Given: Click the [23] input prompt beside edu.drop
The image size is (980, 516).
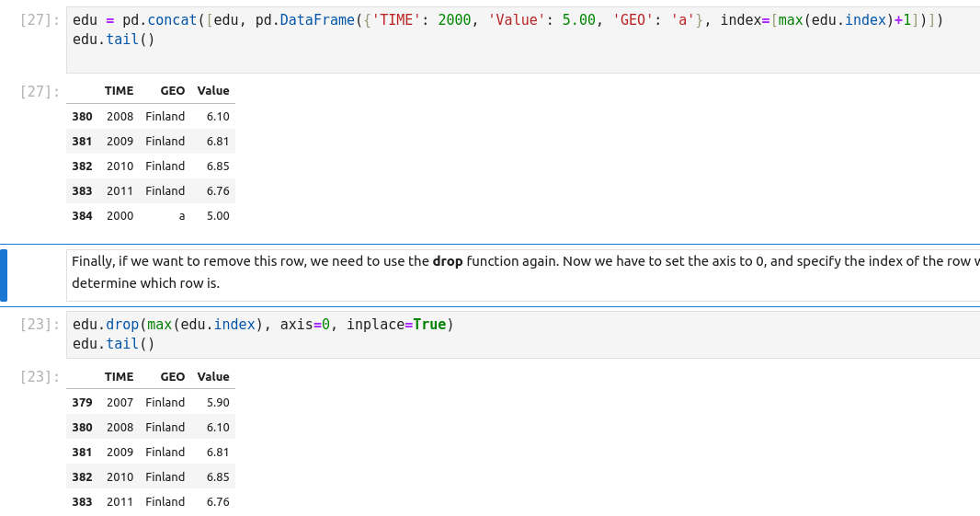Looking at the screenshot, I should 38,325.
